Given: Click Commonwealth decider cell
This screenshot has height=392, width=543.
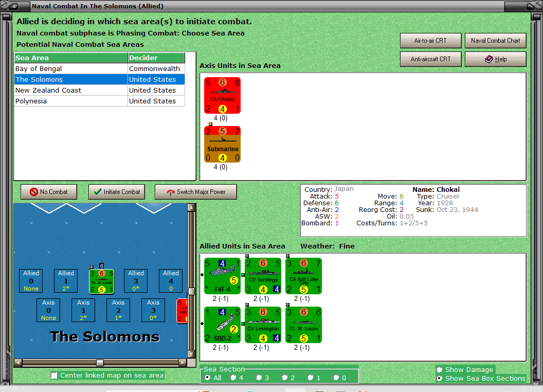Looking at the screenshot, I should click(156, 68).
